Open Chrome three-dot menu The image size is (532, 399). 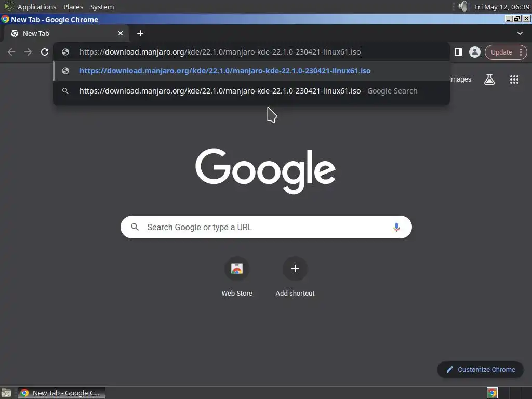(521, 52)
